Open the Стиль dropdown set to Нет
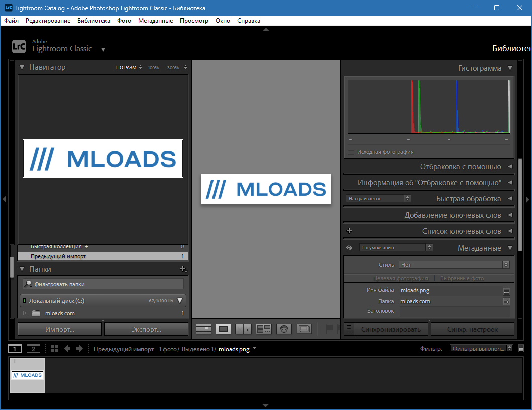This screenshot has height=410, width=532. (x=454, y=265)
